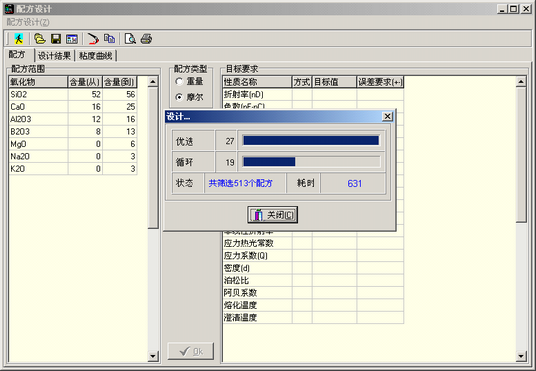Viewport: 536px width, 371px height.
Task: Select the 阿贝系数 property row
Action: 313,293
